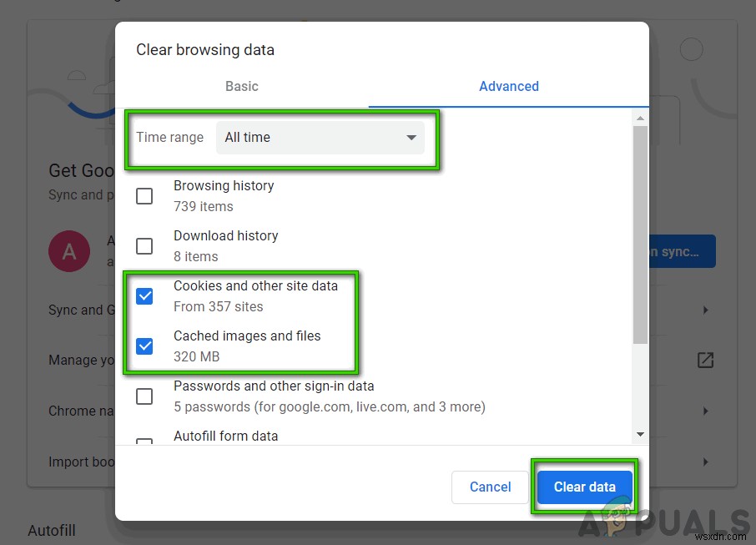Open the Time range dropdown

(320, 138)
